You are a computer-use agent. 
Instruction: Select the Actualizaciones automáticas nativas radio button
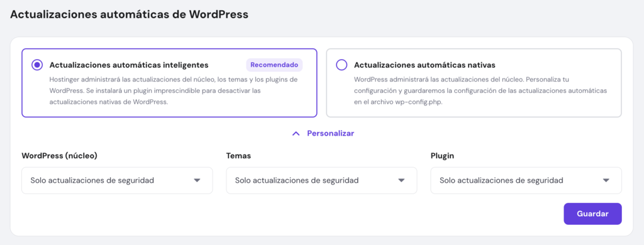click(341, 65)
